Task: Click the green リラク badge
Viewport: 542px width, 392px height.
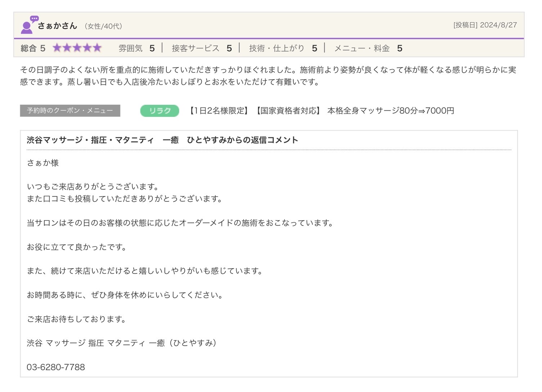Action: (x=160, y=111)
